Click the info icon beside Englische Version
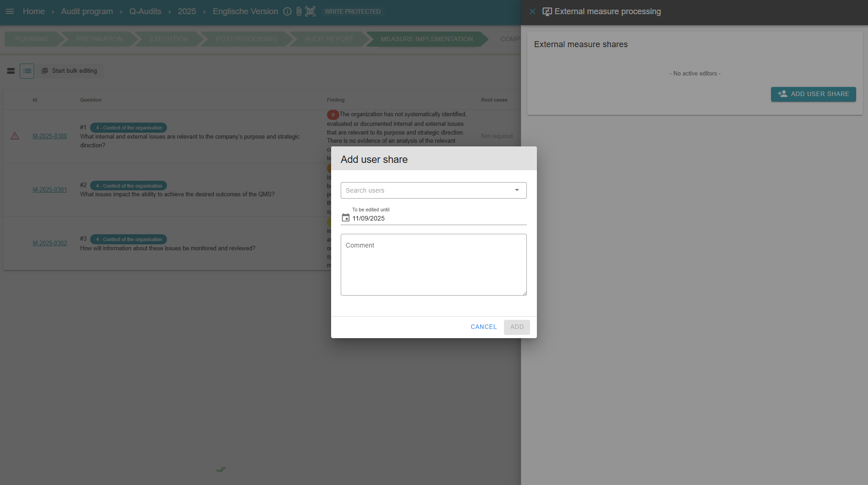868x485 pixels. click(x=287, y=11)
